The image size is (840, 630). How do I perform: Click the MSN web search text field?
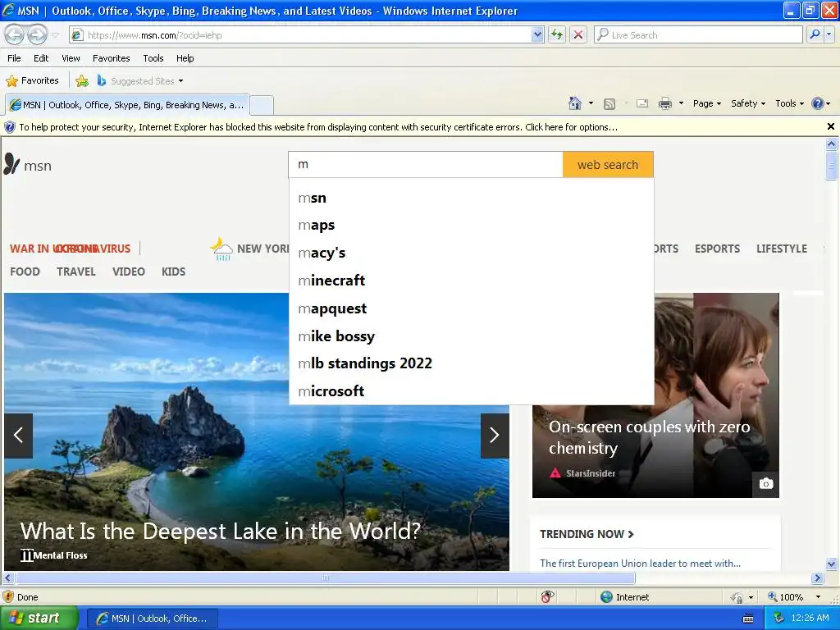(426, 164)
